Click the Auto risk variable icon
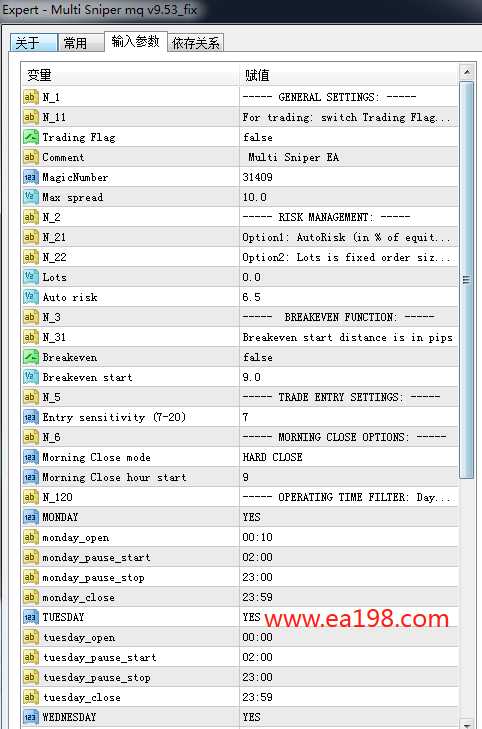The image size is (482, 729). (x=30, y=297)
